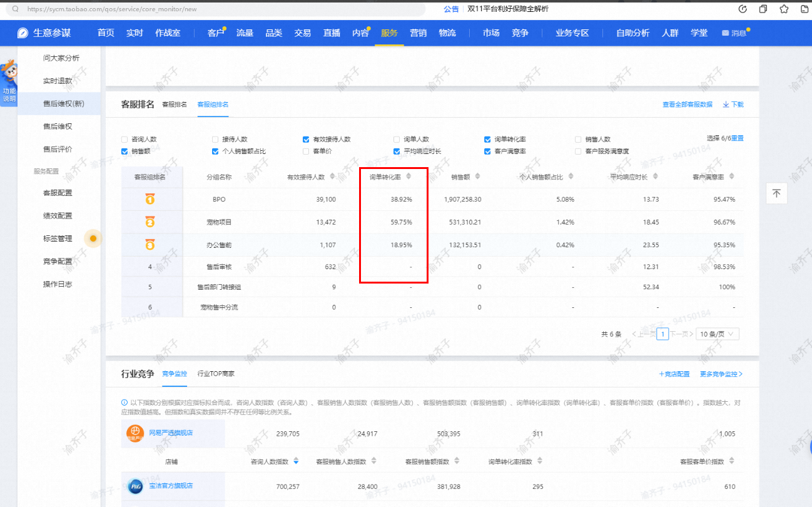The height and width of the screenshot is (507, 812).
Task: Check the 咨询人数 checkbox
Action: pos(124,140)
